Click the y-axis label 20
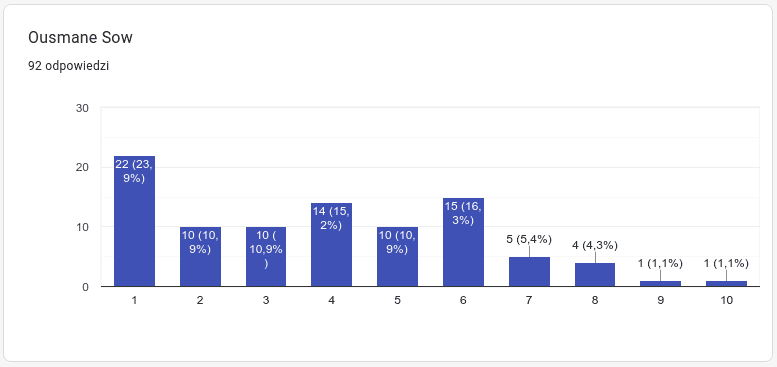777x367 pixels. (x=82, y=167)
